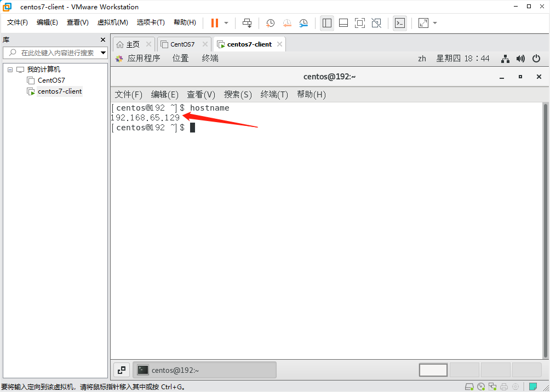The width and height of the screenshot is (550, 392).
Task: Pause the virtual machine with the orange button
Action: (215, 23)
